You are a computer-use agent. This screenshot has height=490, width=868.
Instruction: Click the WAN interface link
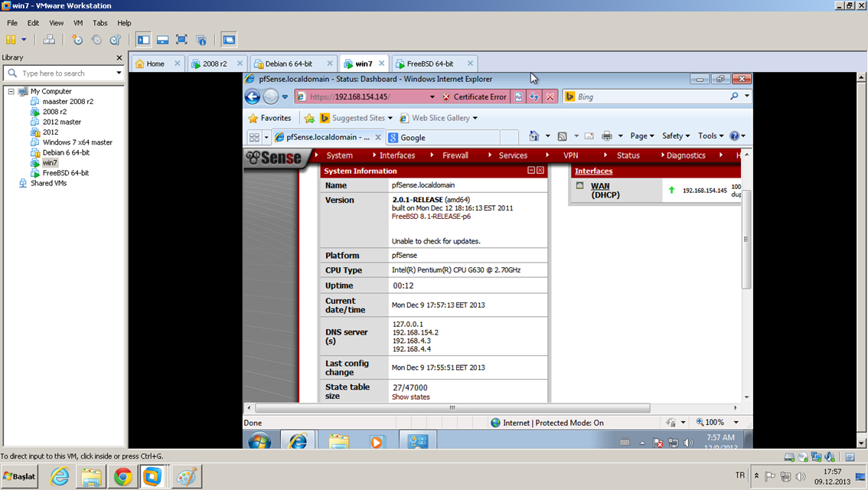click(600, 186)
